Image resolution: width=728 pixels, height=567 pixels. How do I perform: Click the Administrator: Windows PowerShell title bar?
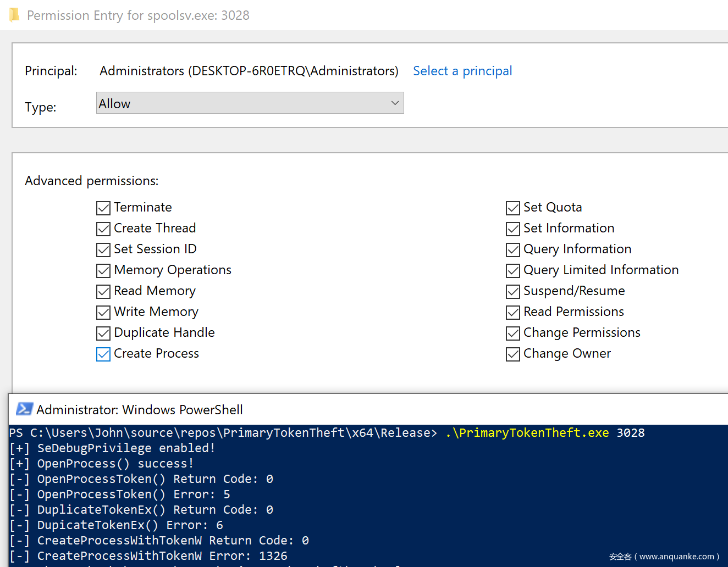[330, 409]
